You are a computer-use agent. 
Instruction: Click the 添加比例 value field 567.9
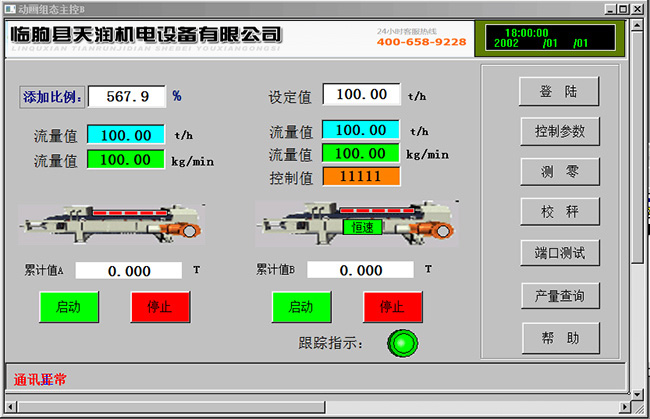(127, 97)
